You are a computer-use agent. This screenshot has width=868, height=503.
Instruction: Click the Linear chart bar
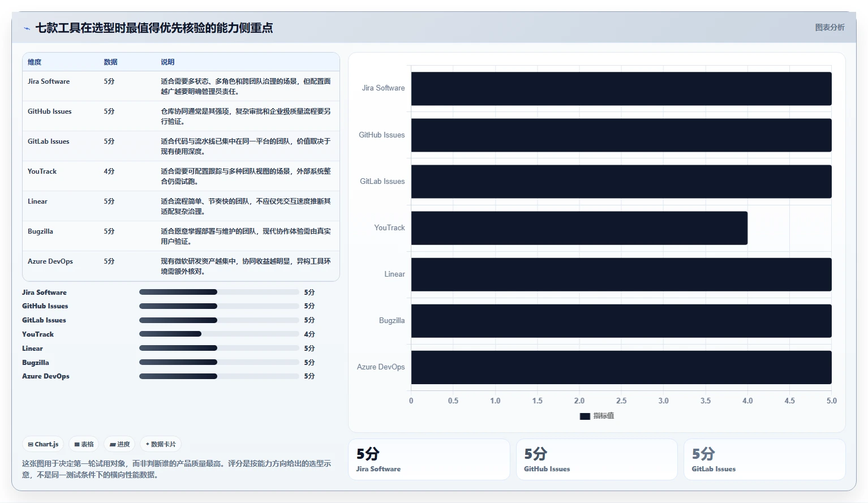[x=621, y=274]
